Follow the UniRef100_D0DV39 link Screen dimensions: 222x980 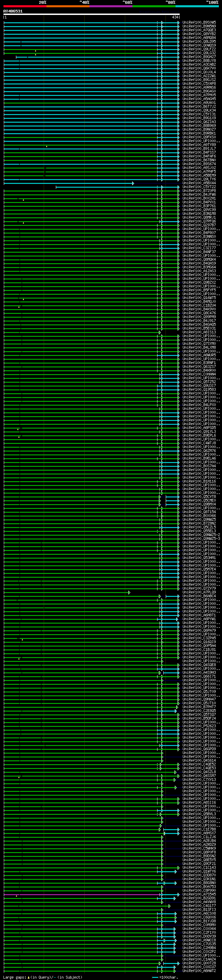point(199,936)
